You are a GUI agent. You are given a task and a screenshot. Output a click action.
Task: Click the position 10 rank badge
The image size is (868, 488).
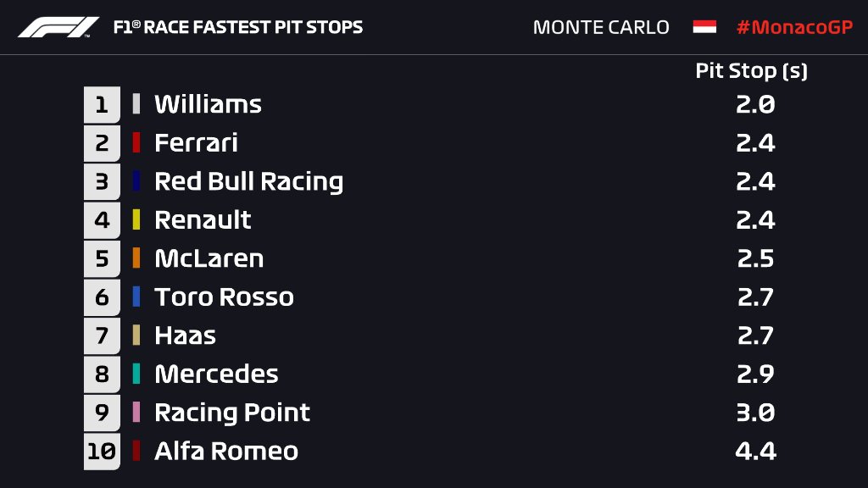(x=102, y=451)
